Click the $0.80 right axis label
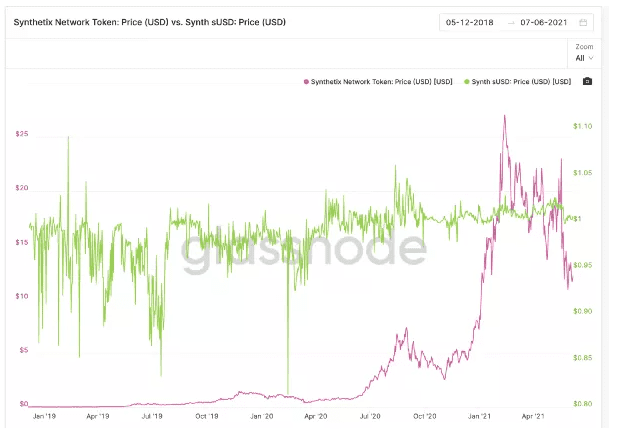This screenshot has width=618, height=441. (583, 404)
